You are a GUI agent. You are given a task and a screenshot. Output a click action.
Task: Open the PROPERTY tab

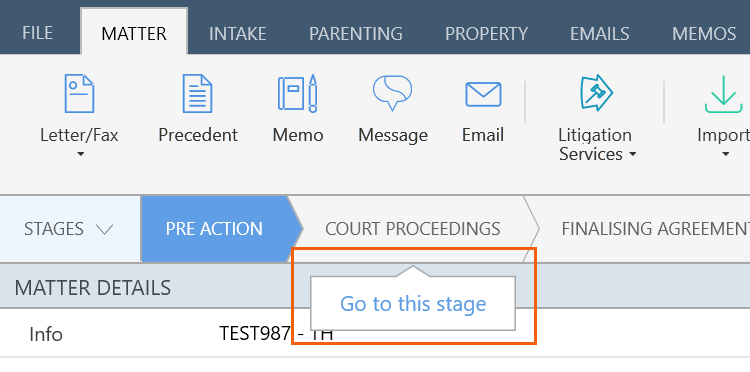coord(486,33)
